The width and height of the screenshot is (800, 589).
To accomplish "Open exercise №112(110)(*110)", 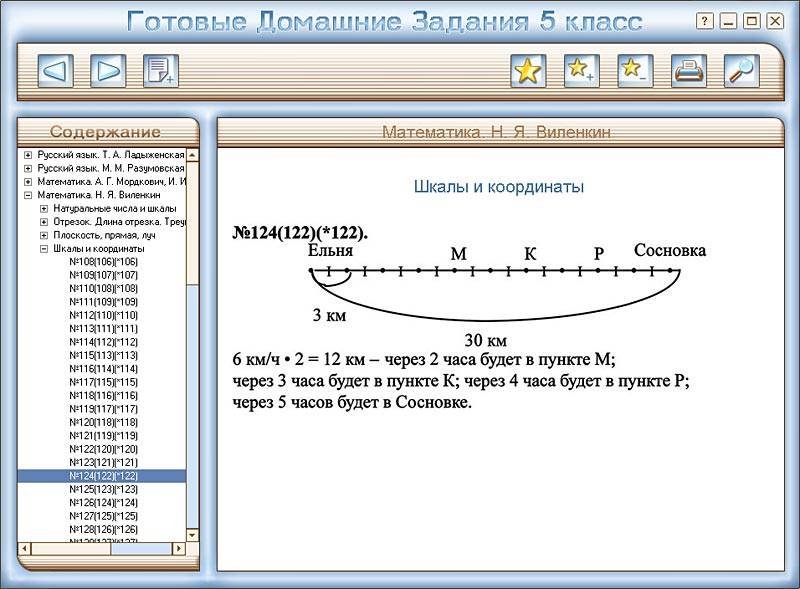I will click(104, 315).
